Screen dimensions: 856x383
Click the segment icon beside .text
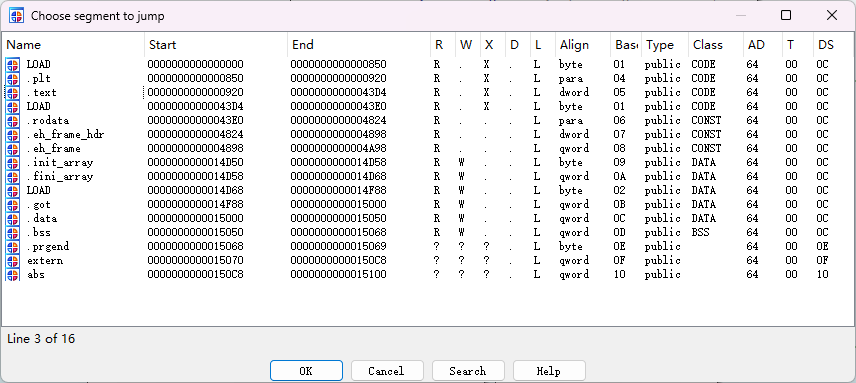[13, 93]
